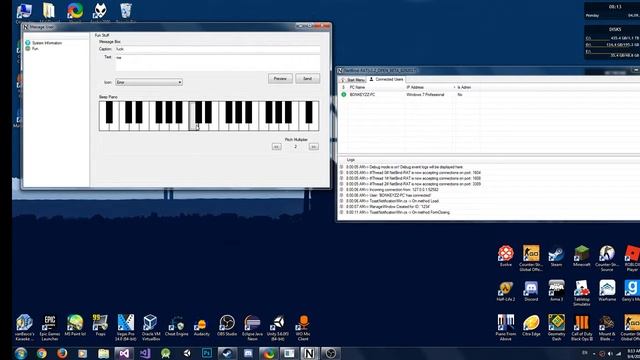The height and width of the screenshot is (360, 640).
Task: Open the Recycle Bin on desktop
Action: [126, 12]
